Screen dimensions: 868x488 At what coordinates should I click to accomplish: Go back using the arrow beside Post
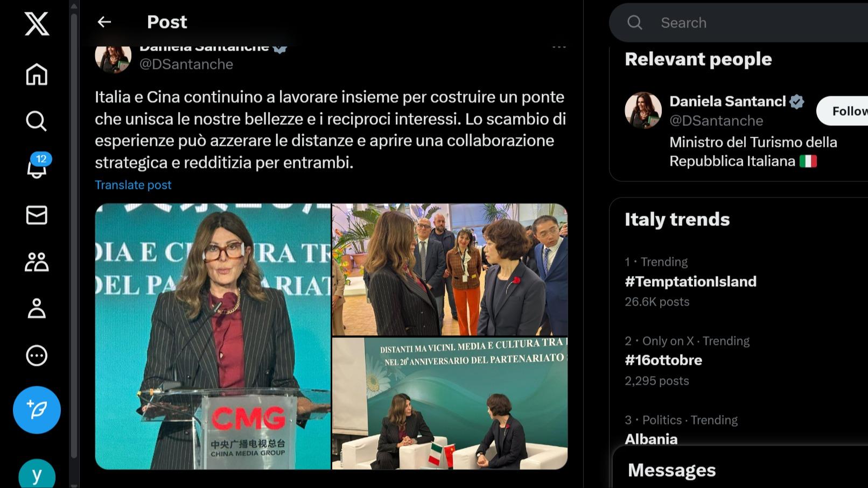click(104, 22)
